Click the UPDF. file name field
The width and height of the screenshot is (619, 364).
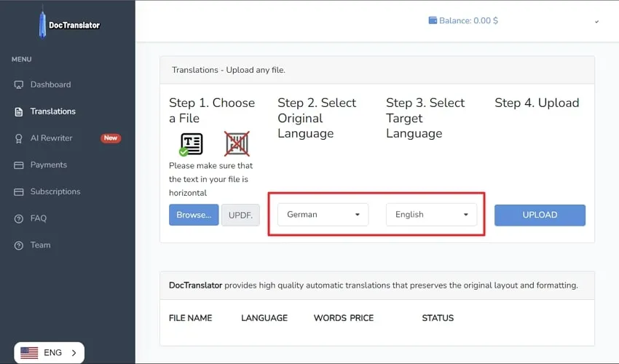[240, 215]
